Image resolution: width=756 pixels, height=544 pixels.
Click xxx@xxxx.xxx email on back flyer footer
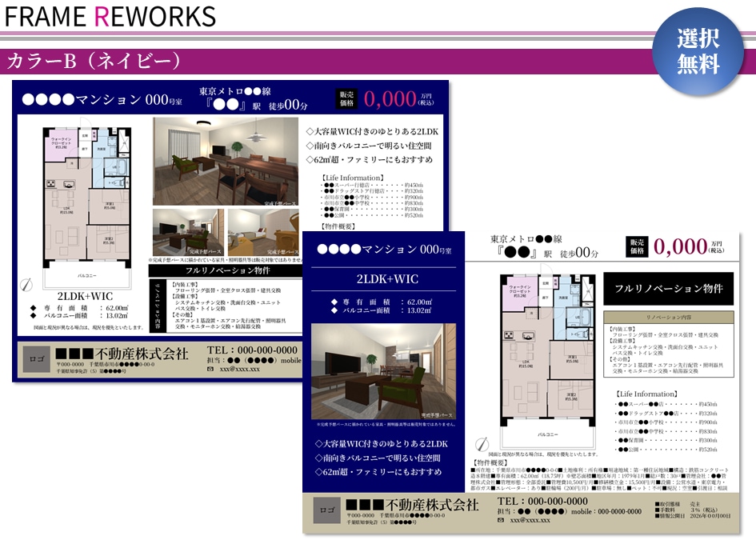pyautogui.click(x=240, y=370)
